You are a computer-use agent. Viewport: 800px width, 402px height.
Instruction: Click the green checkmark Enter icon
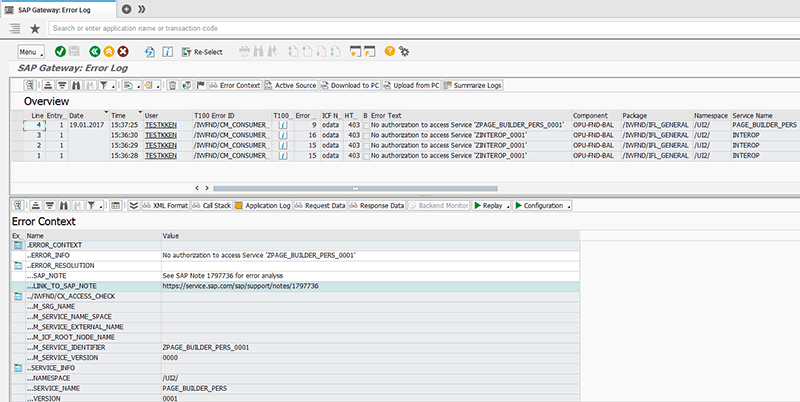61,51
